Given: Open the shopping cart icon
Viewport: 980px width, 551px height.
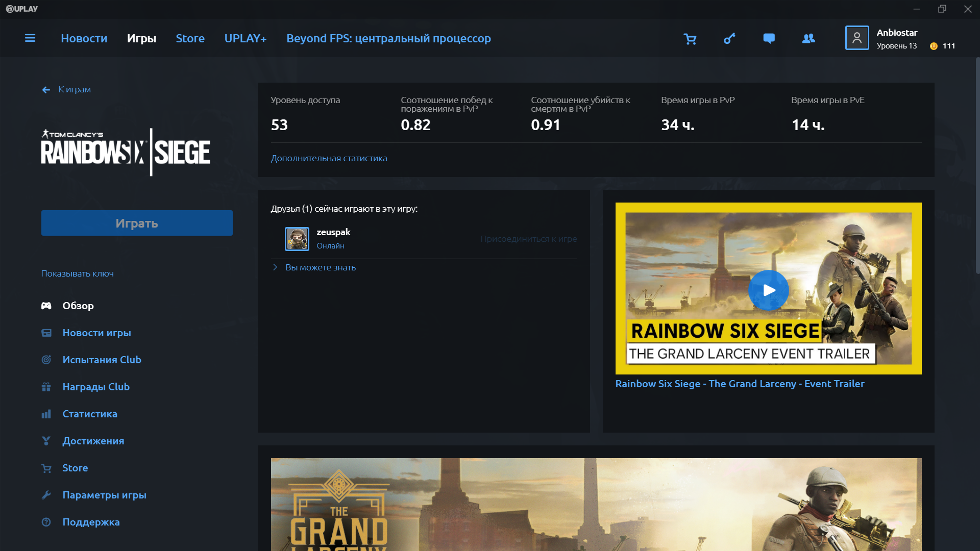Looking at the screenshot, I should [x=690, y=39].
